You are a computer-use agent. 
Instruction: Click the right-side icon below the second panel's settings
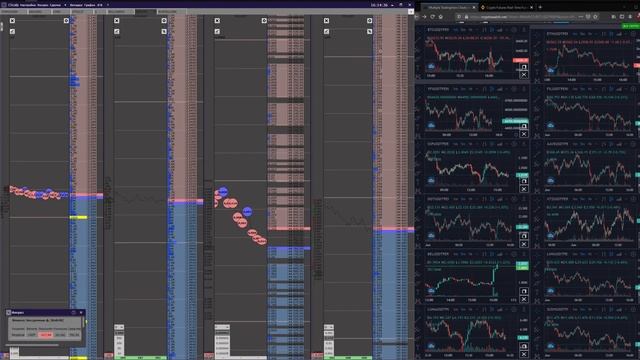(x=164, y=31)
